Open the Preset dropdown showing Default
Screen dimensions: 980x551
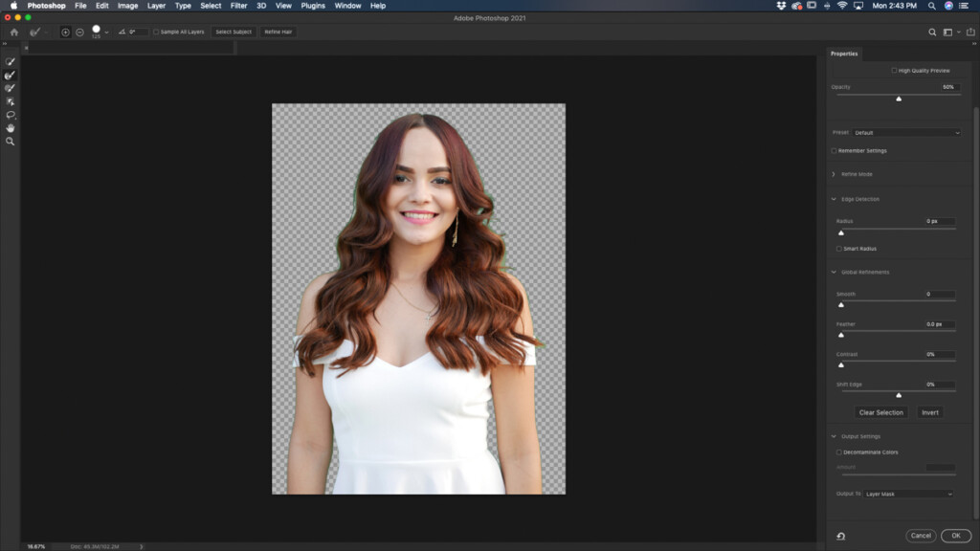[905, 132]
